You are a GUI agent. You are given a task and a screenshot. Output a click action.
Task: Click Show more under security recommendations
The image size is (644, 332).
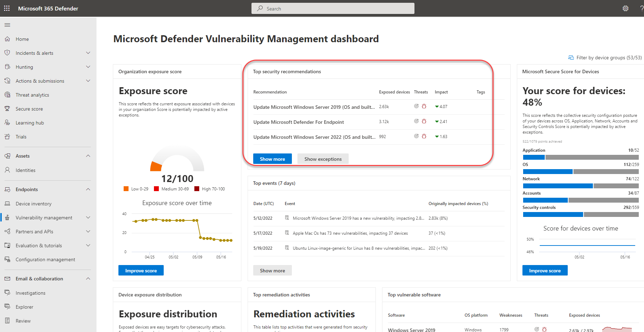[272, 159]
